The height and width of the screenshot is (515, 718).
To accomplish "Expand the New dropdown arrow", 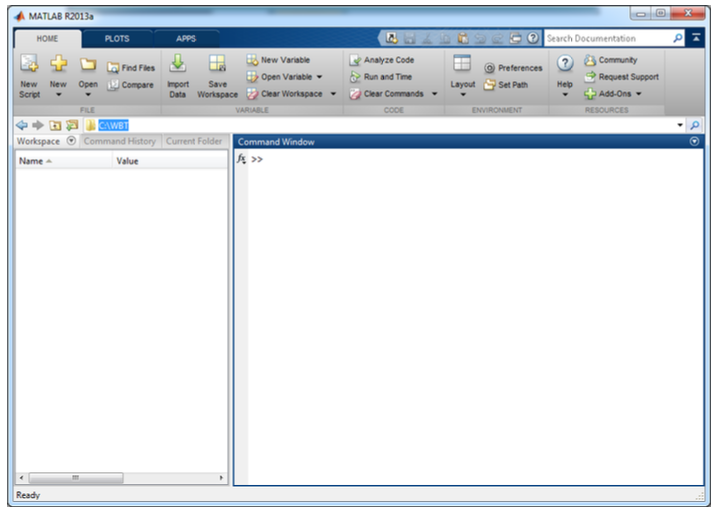I will (59, 95).
